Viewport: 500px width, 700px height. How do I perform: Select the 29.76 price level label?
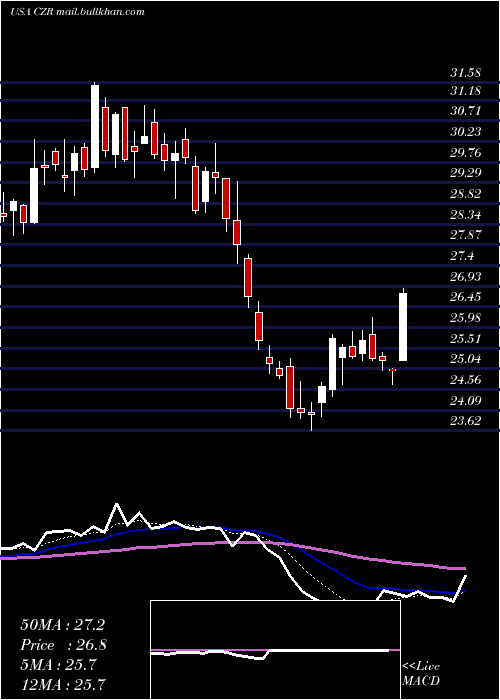tap(465, 153)
